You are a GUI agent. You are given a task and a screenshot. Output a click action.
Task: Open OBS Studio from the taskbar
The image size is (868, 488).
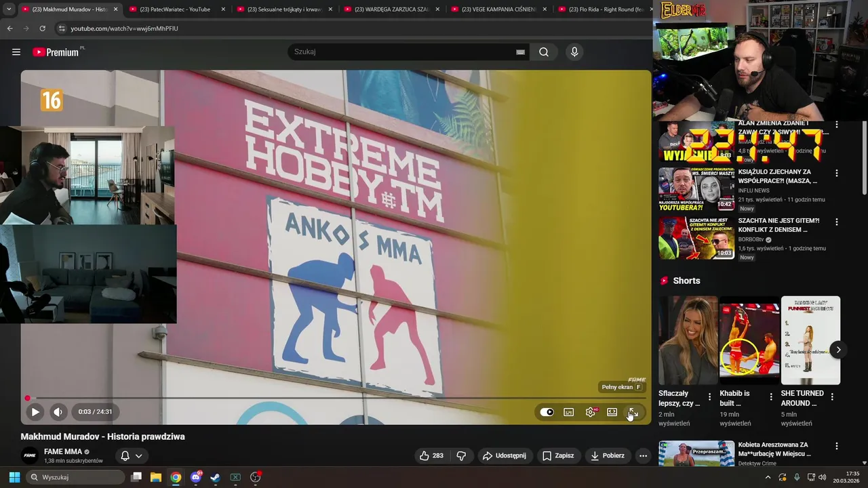(256, 477)
